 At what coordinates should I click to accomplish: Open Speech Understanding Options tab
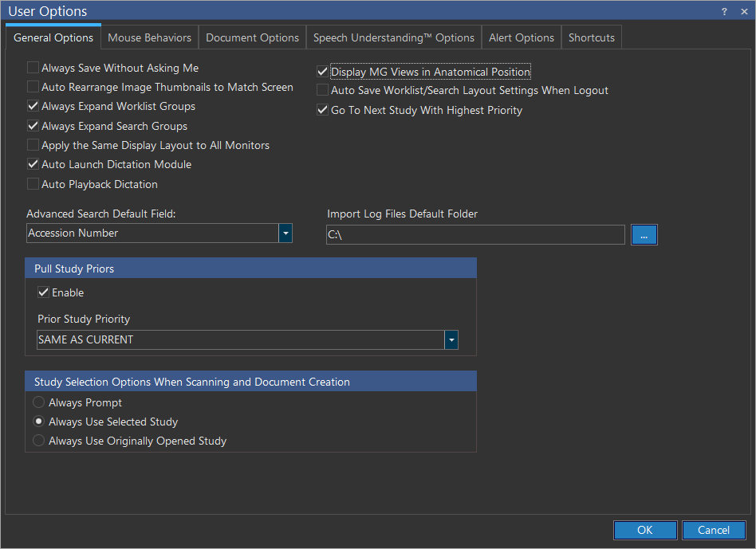[x=393, y=37]
